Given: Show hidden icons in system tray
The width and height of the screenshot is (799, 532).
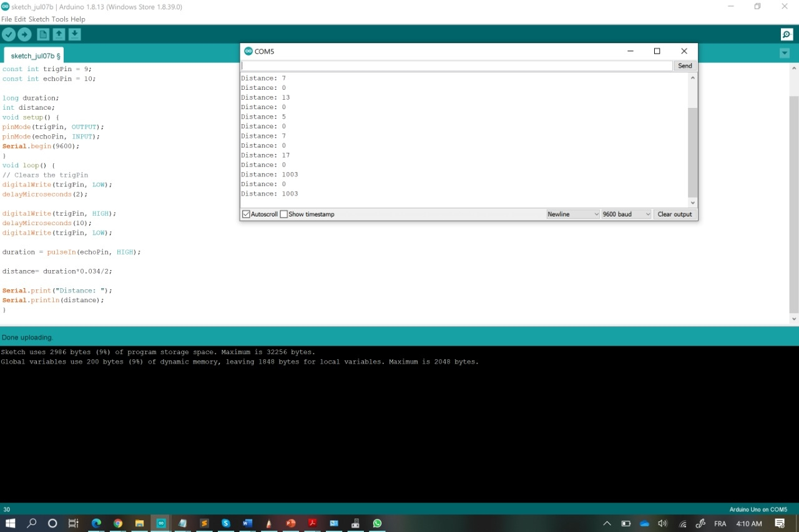Looking at the screenshot, I should [607, 524].
